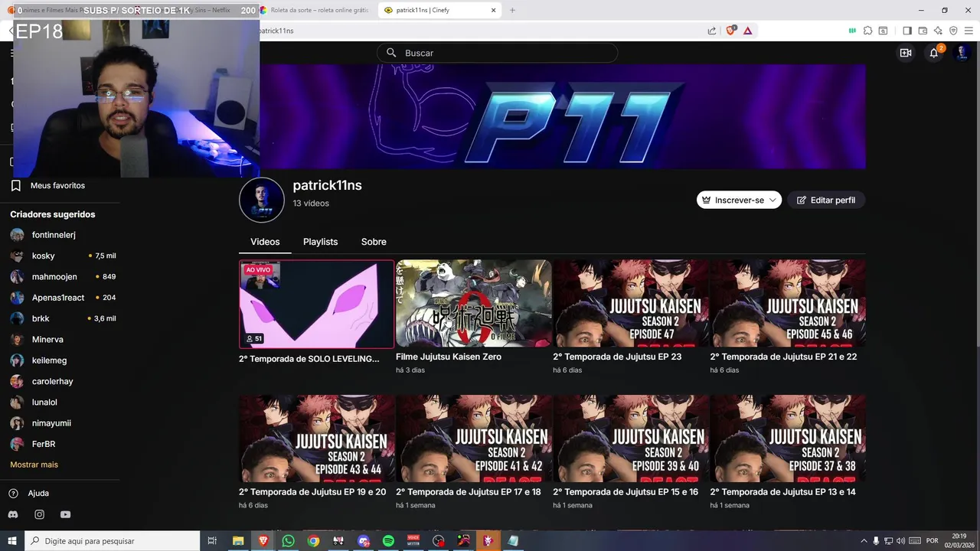Open the browser hamburger menu
This screenshot has height=551, width=980.
(969, 31)
